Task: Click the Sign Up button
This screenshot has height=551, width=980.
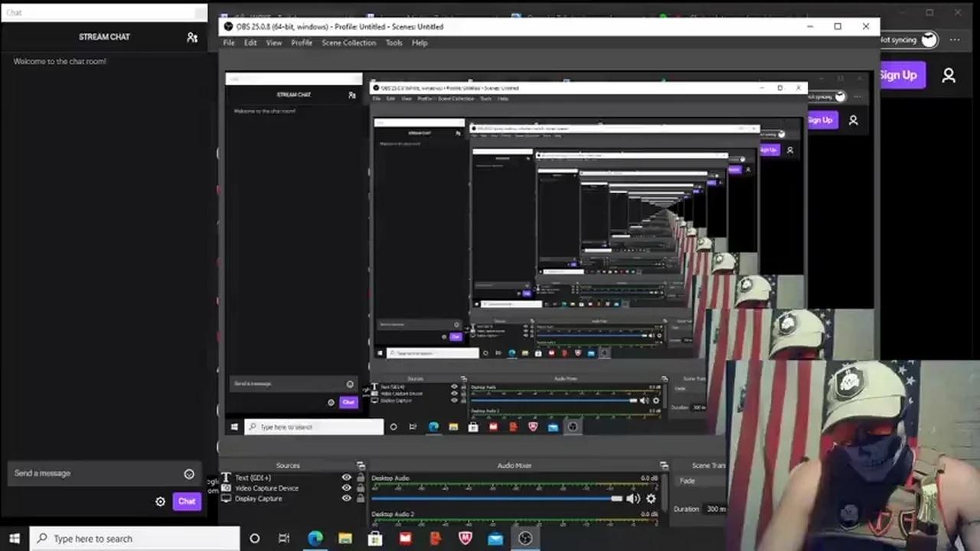Action: (899, 75)
